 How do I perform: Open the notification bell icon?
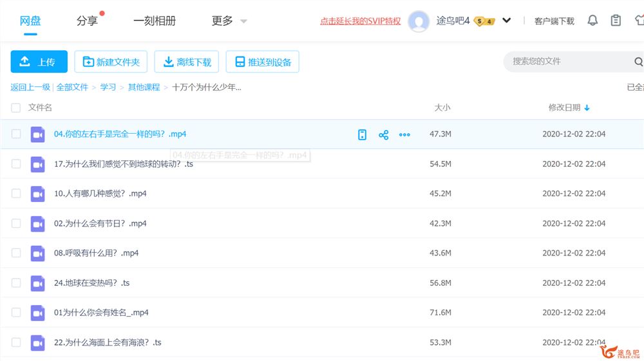pyautogui.click(x=592, y=21)
